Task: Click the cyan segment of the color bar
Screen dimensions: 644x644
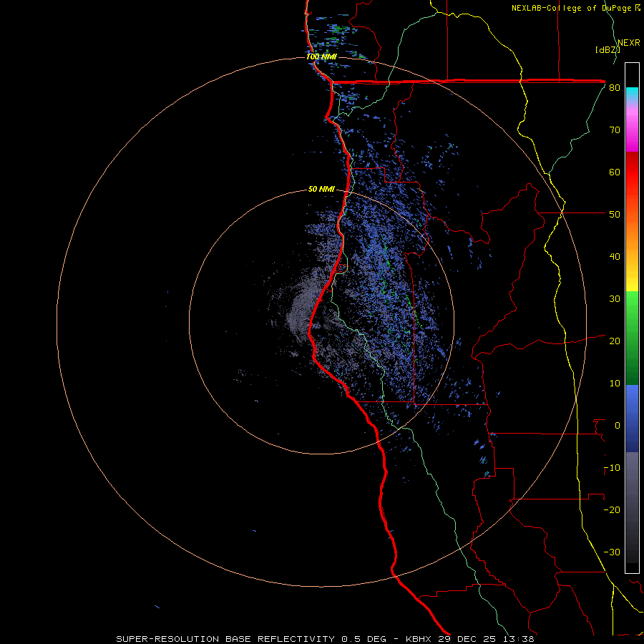Action: (x=632, y=94)
